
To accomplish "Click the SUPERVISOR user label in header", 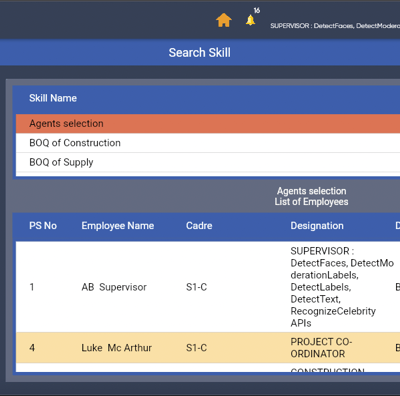I will [335, 26].
